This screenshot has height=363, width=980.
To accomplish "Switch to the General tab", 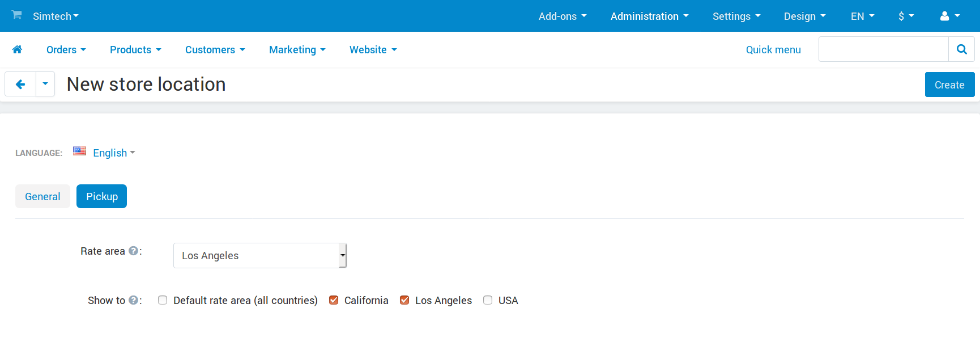I will click(x=42, y=196).
